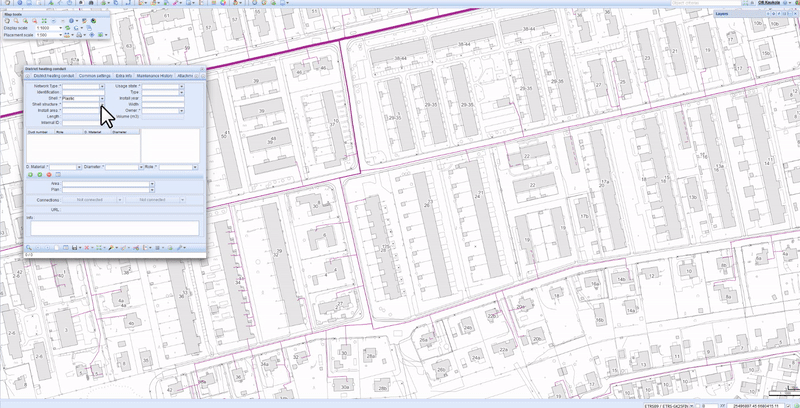Click the red X delete icon in form toolbar
The height and width of the screenshot is (408, 800).
point(87,248)
